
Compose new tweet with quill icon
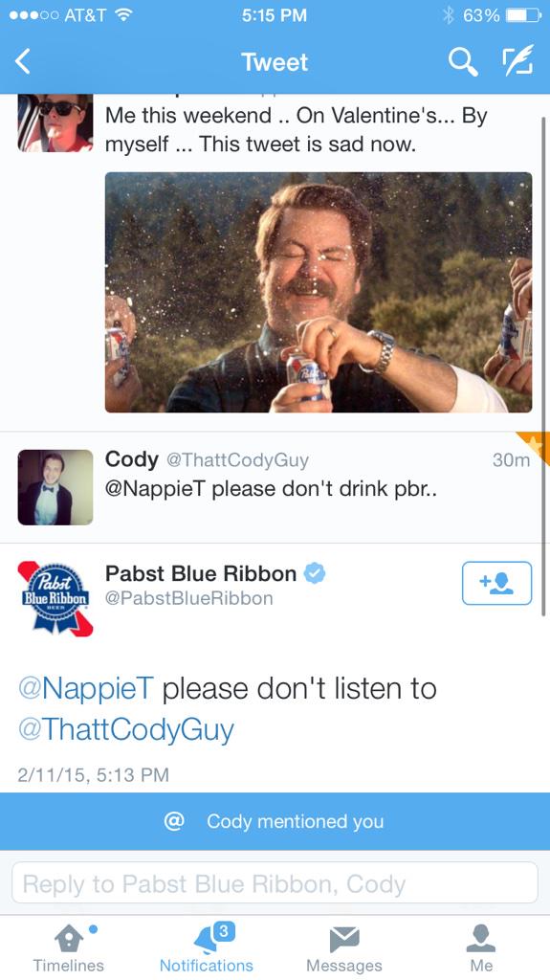tap(518, 60)
